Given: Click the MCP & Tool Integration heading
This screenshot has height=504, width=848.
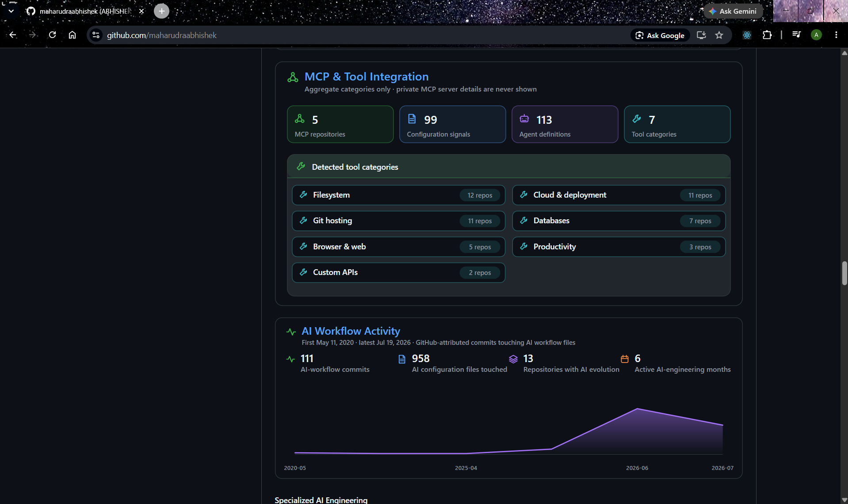Looking at the screenshot, I should click(367, 76).
